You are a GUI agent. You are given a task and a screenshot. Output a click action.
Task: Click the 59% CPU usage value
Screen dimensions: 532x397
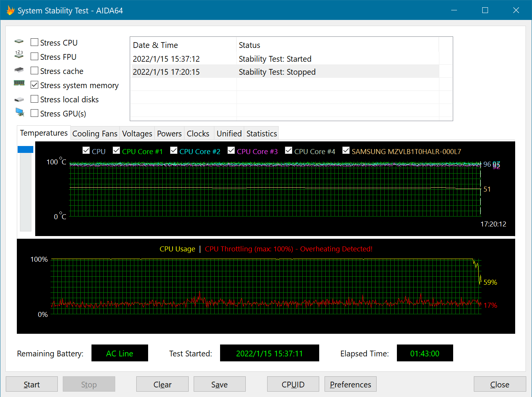tap(490, 282)
